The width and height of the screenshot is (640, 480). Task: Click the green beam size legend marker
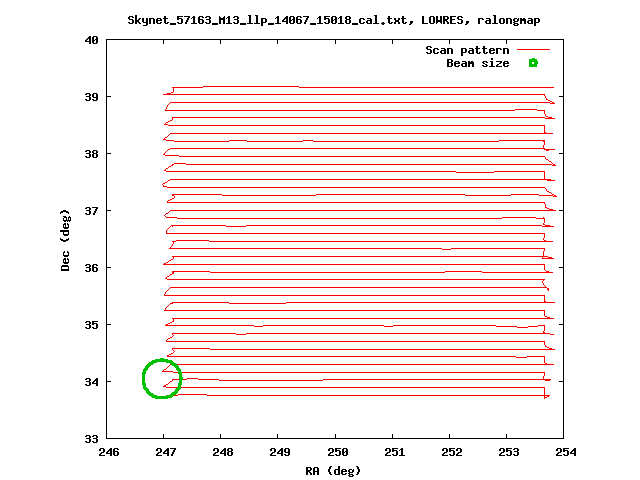[533, 63]
